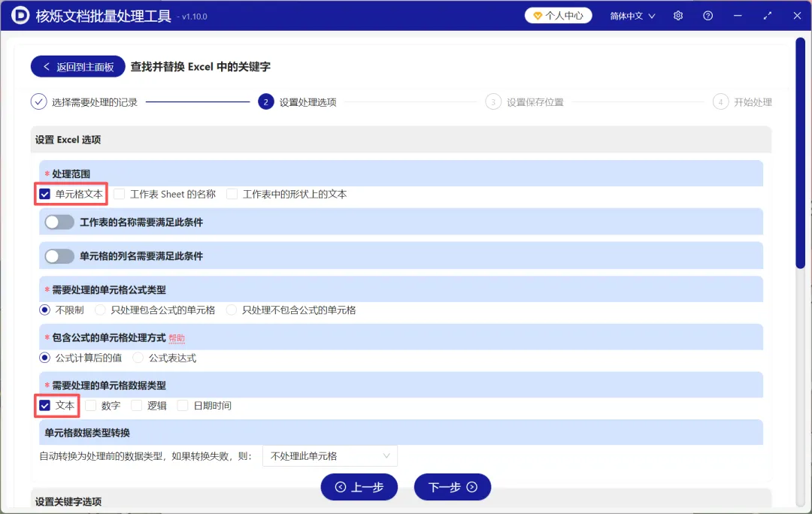Enable the 工作表的名称需要满足此条件 toggle
The height and width of the screenshot is (514, 812).
[59, 222]
